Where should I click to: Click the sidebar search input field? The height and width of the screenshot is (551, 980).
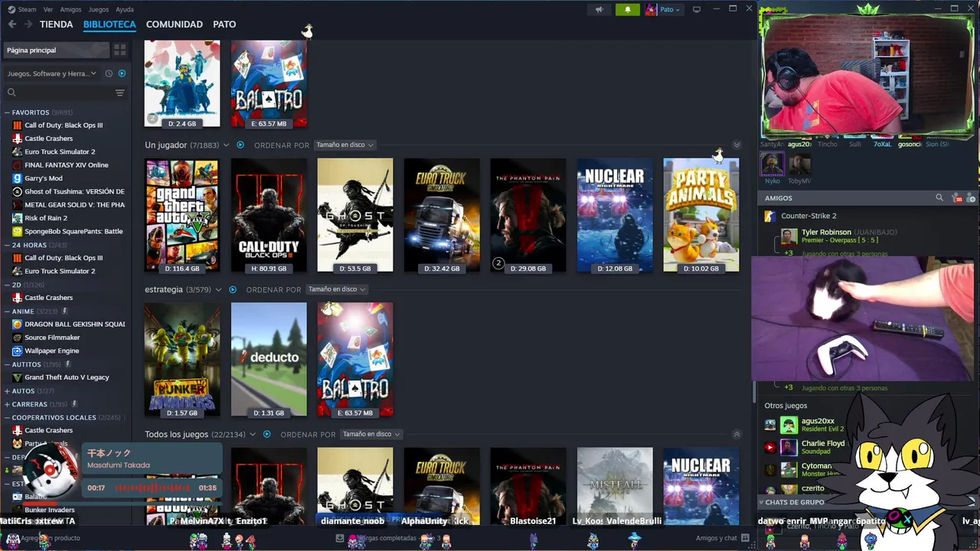point(65,93)
